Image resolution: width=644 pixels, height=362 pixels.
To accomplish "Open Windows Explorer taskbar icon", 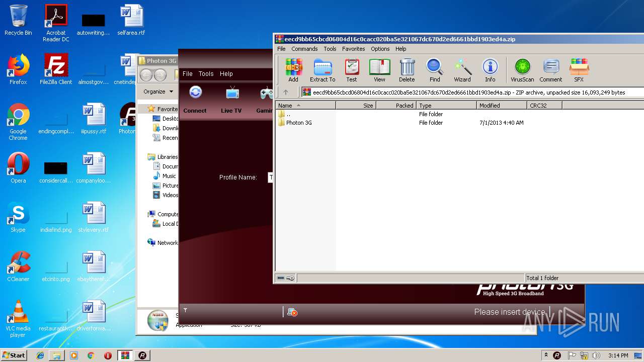I will (x=57, y=355).
